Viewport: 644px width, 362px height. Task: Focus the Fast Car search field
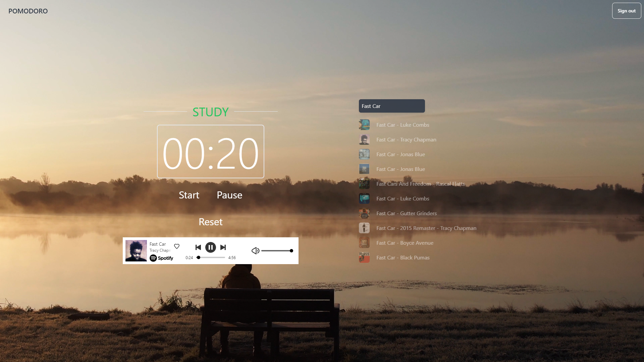pyautogui.click(x=391, y=106)
